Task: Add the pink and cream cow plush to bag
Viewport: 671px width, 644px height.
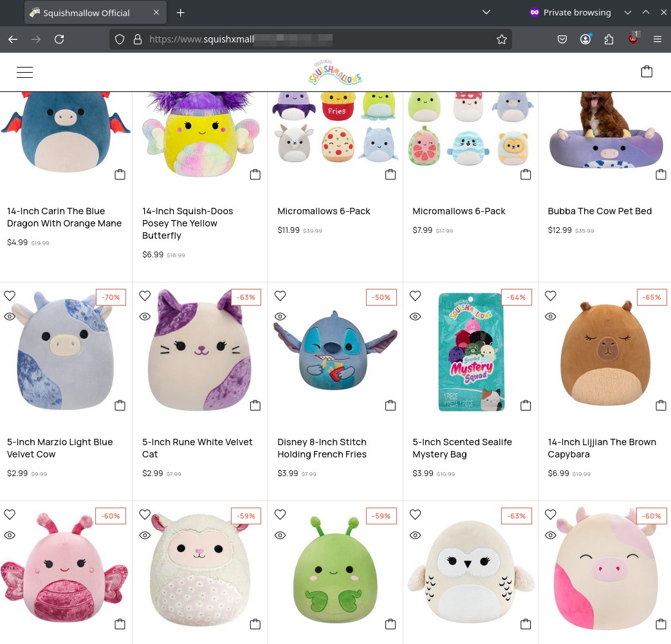Action: [661, 624]
